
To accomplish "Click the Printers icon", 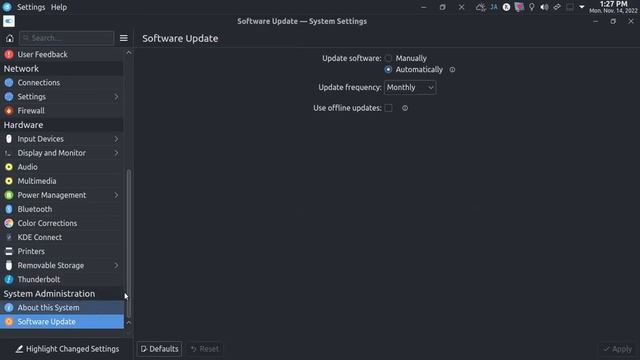I will pos(9,251).
